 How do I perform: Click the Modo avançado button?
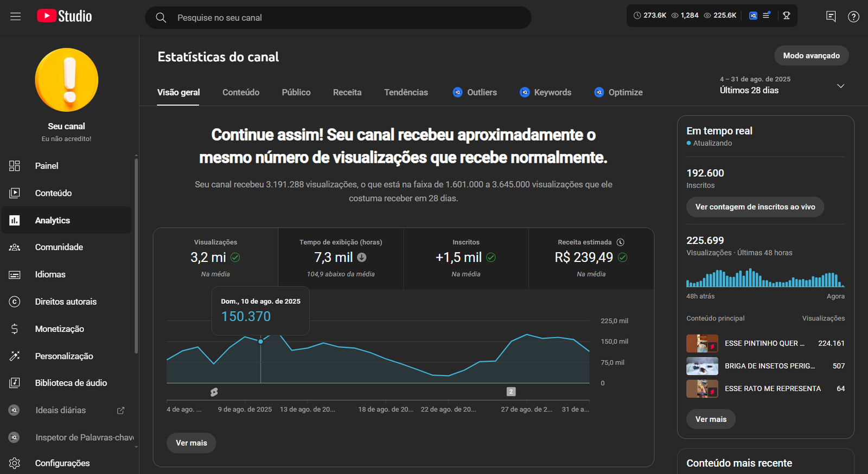pyautogui.click(x=811, y=55)
